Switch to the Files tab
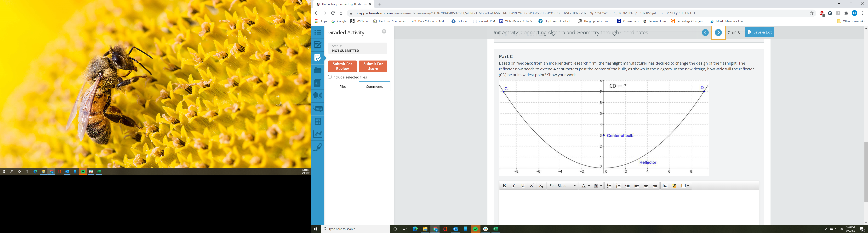Screen dimensions: 868x233 (x=343, y=87)
